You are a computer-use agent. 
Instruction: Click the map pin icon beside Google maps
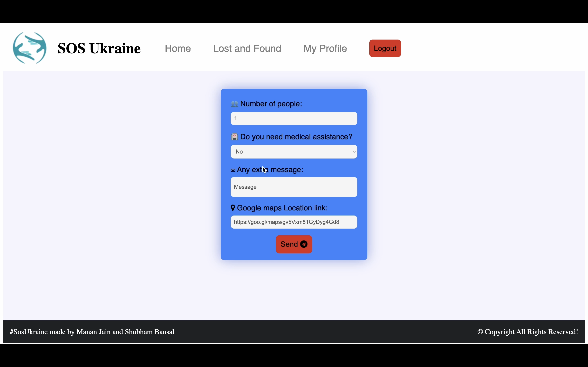(233, 208)
